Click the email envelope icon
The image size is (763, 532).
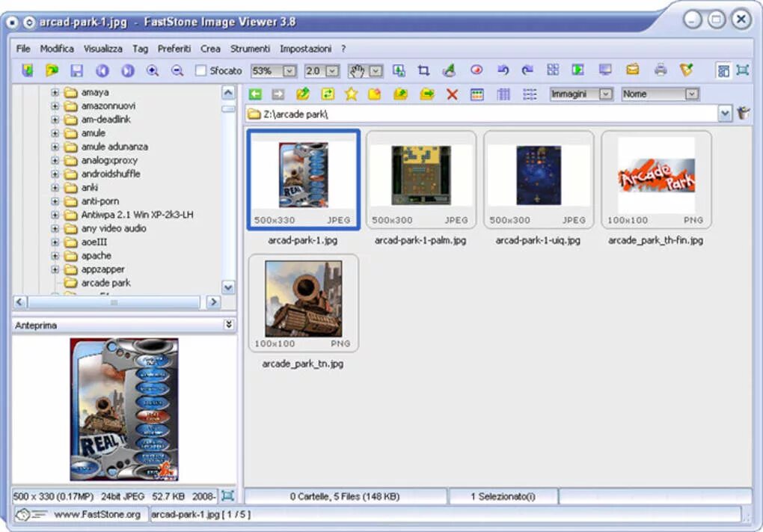[633, 70]
